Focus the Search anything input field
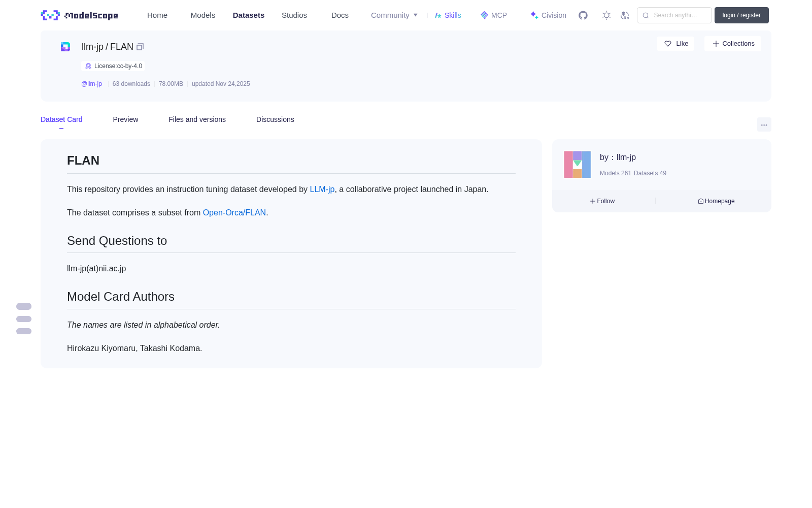The height and width of the screenshot is (508, 812). click(x=674, y=15)
